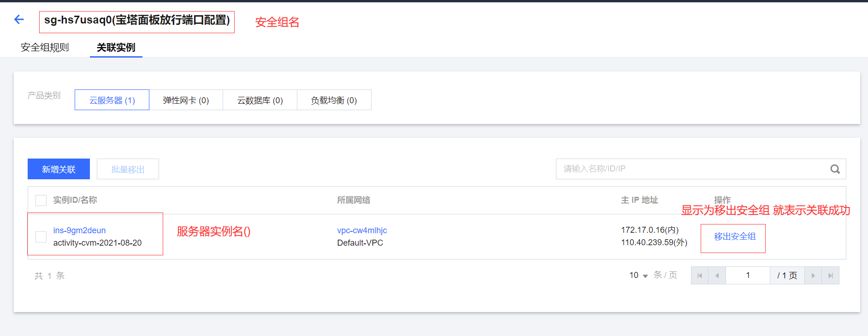Click the page number input box
This screenshot has width=868, height=336.
click(x=748, y=276)
